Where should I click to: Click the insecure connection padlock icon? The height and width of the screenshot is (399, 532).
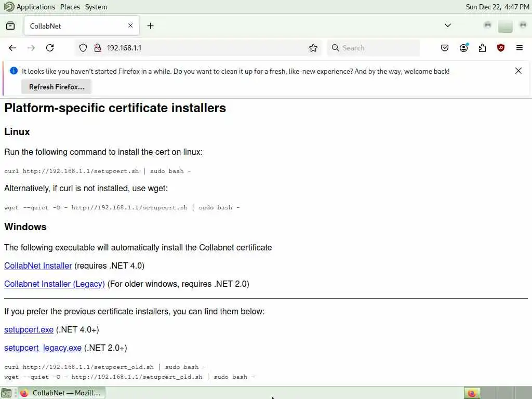coord(98,48)
